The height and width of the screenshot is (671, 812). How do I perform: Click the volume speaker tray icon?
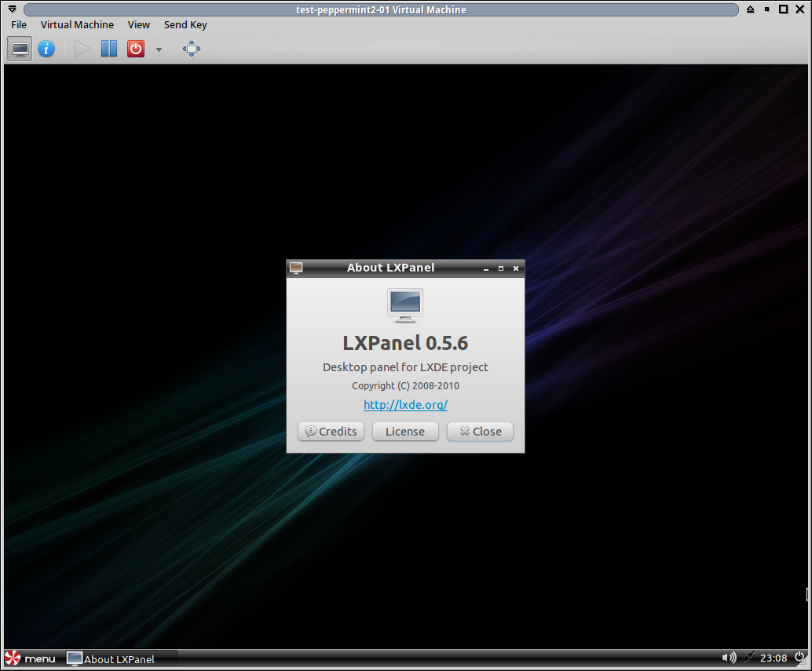pyautogui.click(x=729, y=658)
